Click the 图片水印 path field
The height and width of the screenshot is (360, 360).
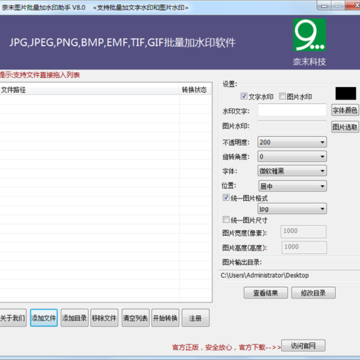tap(292, 127)
